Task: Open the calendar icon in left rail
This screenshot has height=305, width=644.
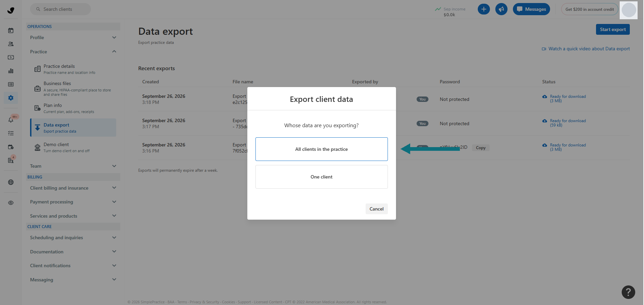Action: click(11, 30)
